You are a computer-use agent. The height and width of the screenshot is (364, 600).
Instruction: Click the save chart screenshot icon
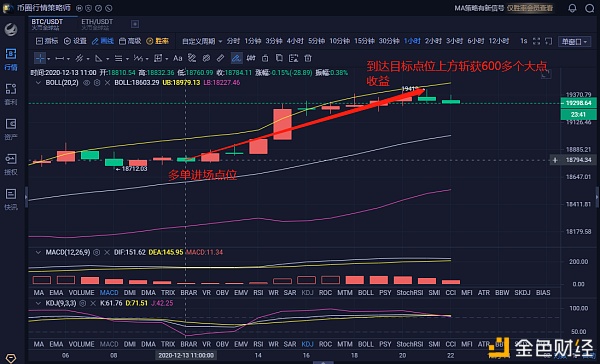293,58
